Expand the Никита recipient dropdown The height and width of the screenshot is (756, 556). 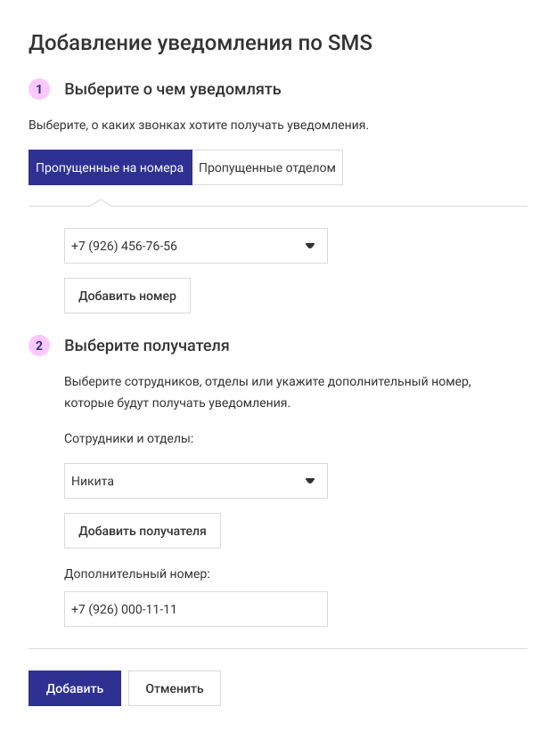(187, 481)
